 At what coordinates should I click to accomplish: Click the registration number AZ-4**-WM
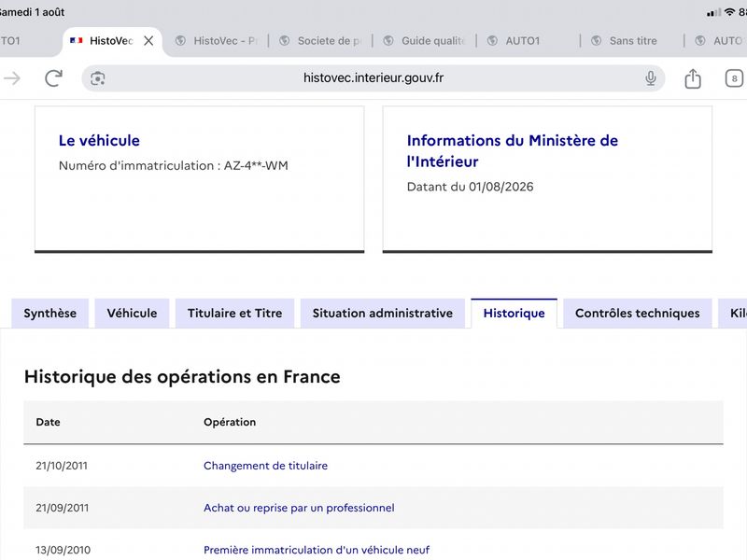(256, 166)
